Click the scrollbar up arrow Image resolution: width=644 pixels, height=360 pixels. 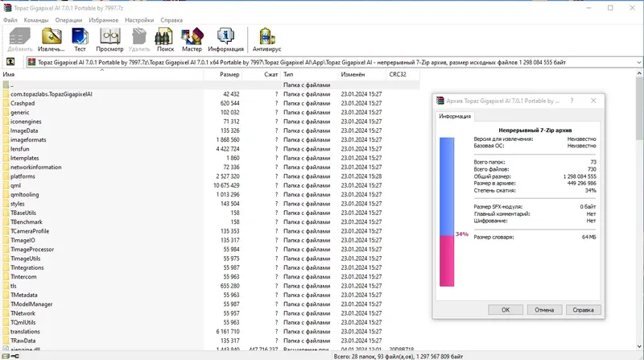tap(639, 73)
